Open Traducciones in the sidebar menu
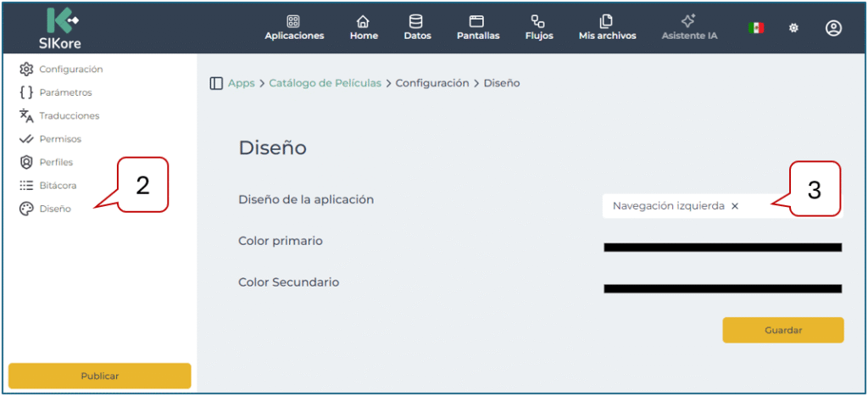 69,115
